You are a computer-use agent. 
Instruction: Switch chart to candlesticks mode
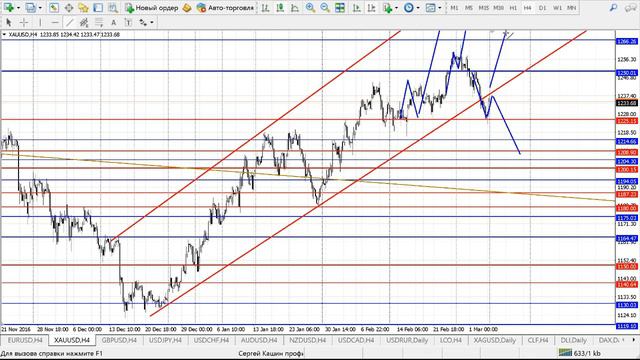point(280,7)
